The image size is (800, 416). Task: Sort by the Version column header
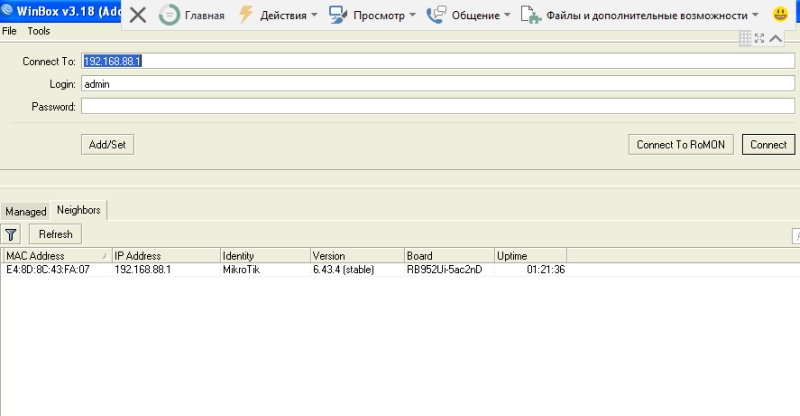point(357,256)
